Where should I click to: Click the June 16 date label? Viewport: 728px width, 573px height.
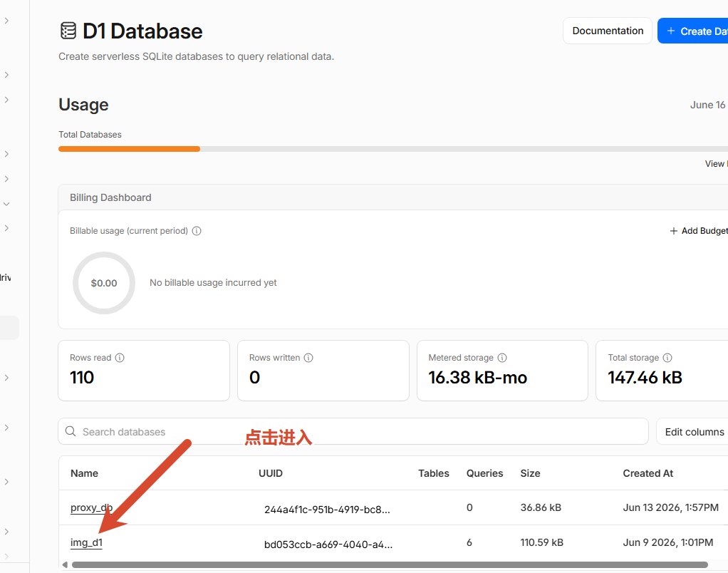point(707,105)
